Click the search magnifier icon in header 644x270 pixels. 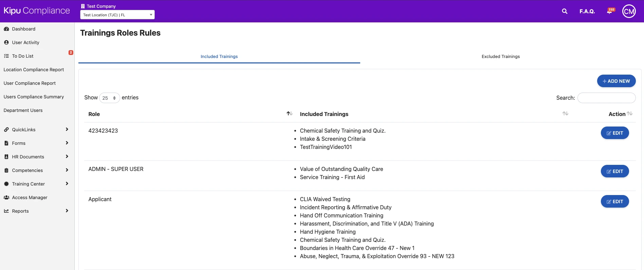[x=565, y=11]
